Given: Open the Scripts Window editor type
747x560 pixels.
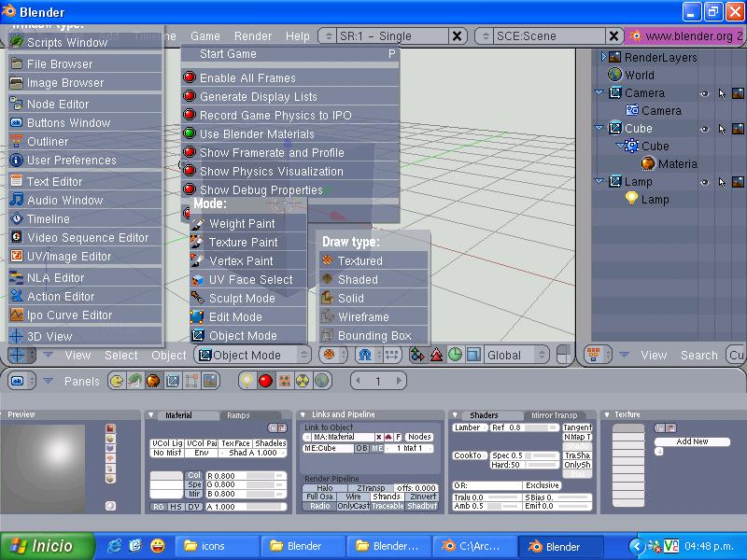Looking at the screenshot, I should (85, 42).
